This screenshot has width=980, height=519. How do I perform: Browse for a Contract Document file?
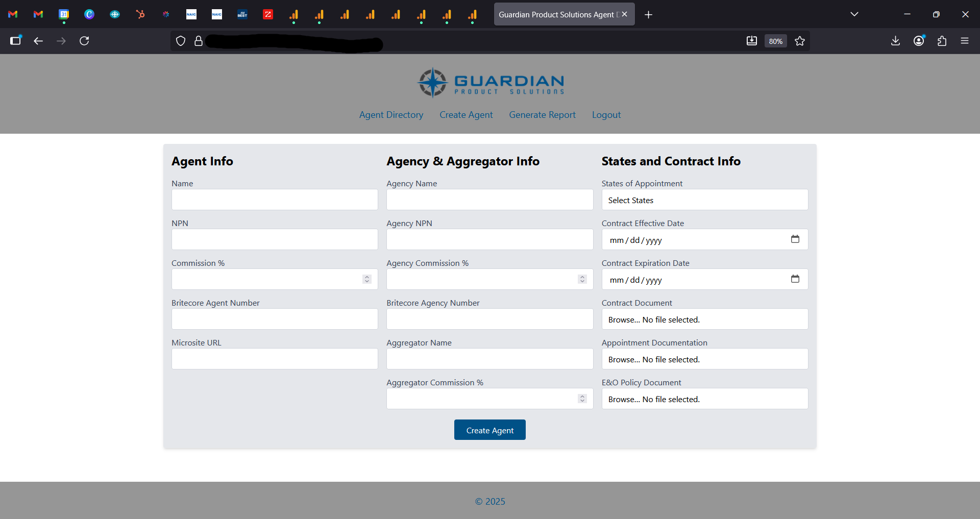click(x=624, y=319)
